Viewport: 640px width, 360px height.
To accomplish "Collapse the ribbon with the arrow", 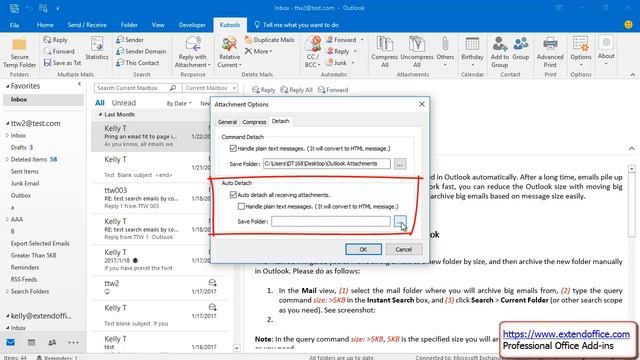I will pos(632,75).
